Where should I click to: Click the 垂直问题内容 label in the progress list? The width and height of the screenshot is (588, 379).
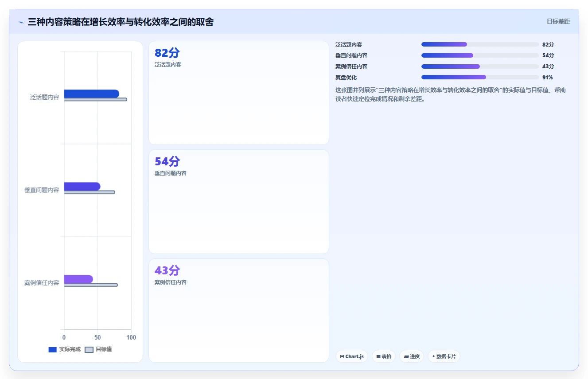point(351,55)
